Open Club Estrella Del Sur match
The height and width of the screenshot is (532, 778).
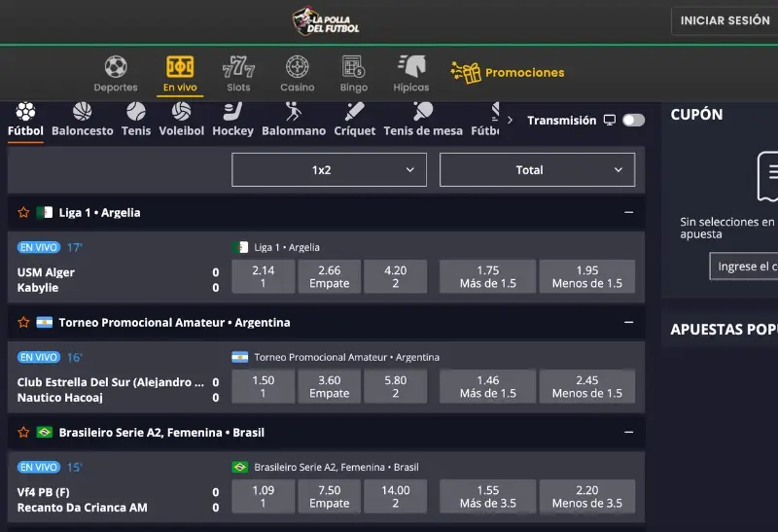point(118,390)
